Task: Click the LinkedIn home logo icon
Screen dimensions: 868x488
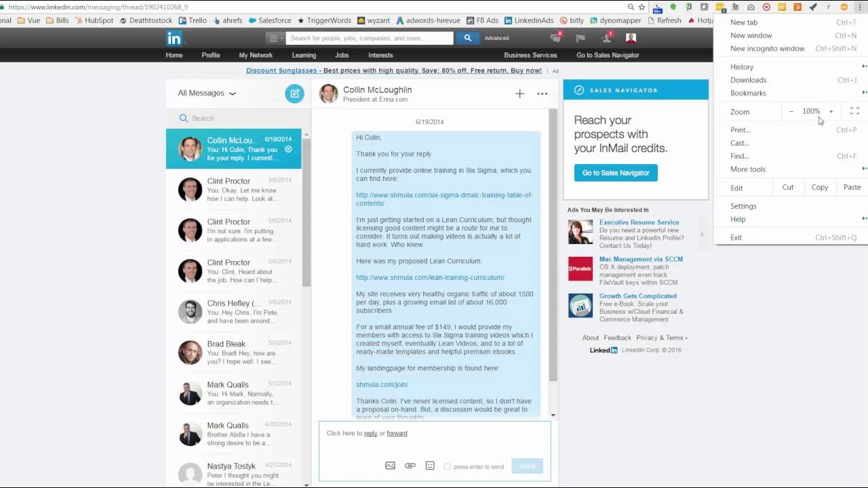Action: (174, 39)
